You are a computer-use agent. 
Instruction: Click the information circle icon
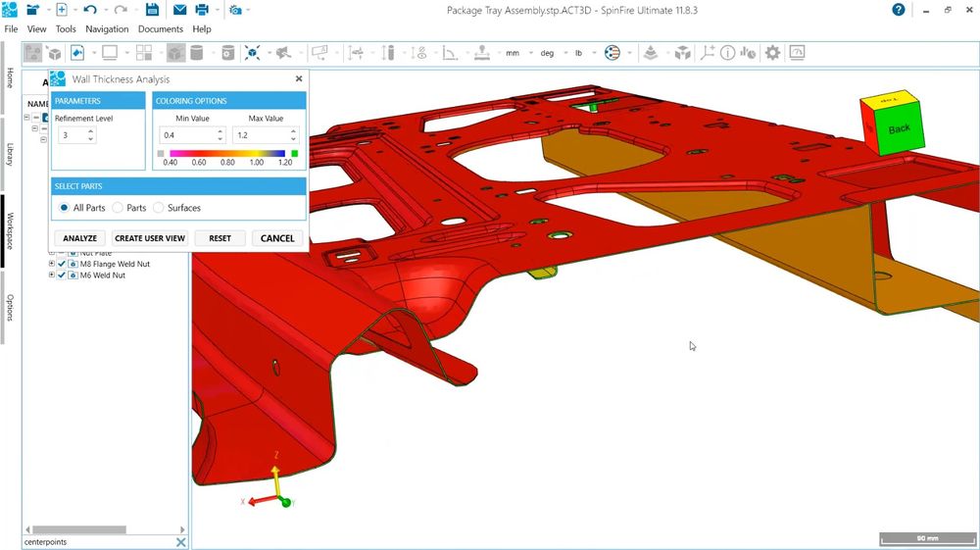[727, 53]
